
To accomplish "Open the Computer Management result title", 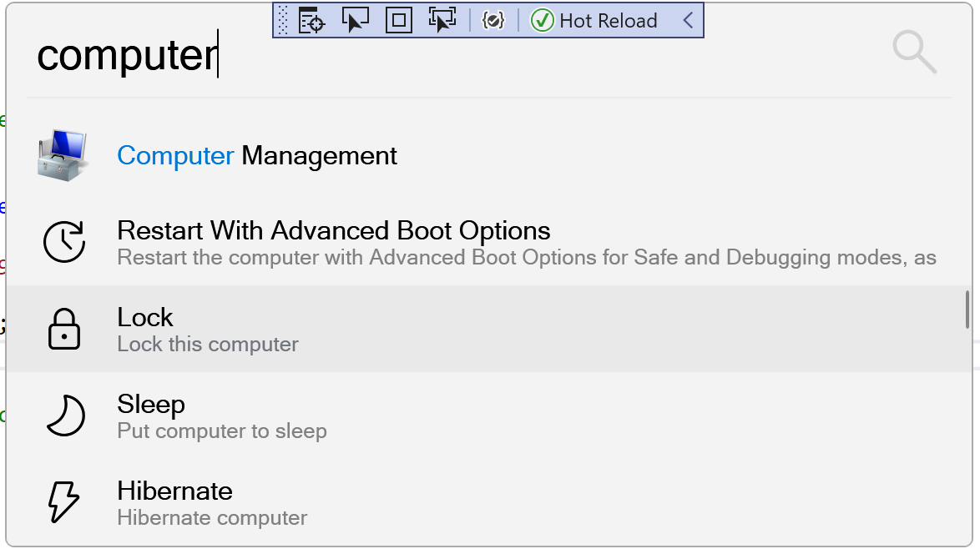I will [x=257, y=156].
